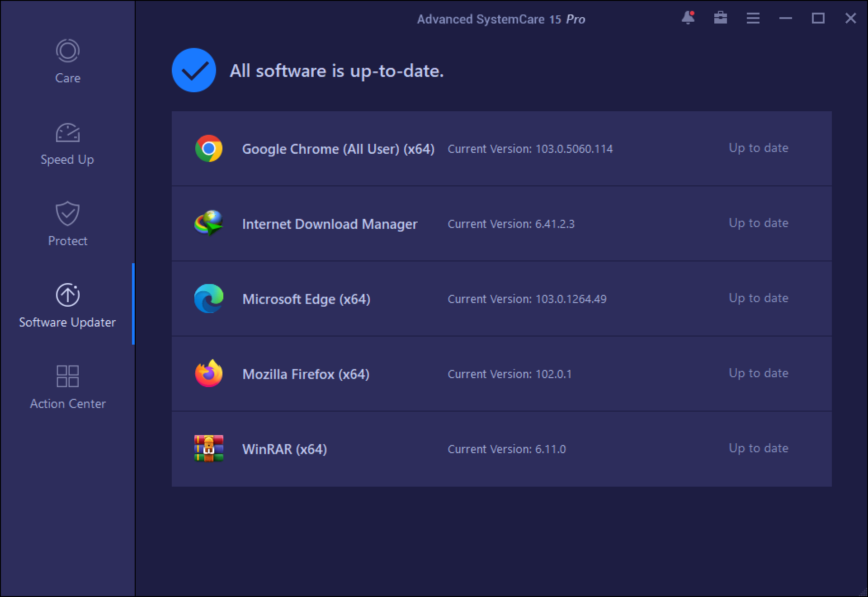Close the Advanced SystemCare window
The height and width of the screenshot is (597, 868).
tap(851, 18)
